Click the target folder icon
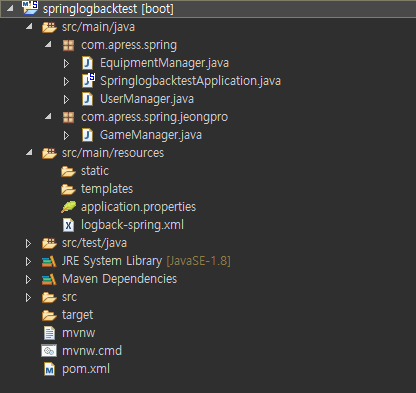The height and width of the screenshot is (393, 416). pyautogui.click(x=49, y=315)
